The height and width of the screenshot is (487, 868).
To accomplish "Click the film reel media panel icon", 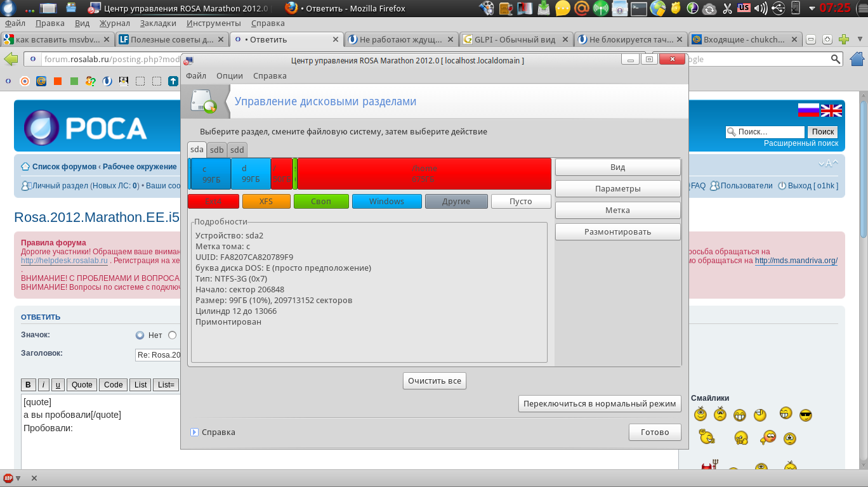I will pyautogui.click(x=487, y=8).
